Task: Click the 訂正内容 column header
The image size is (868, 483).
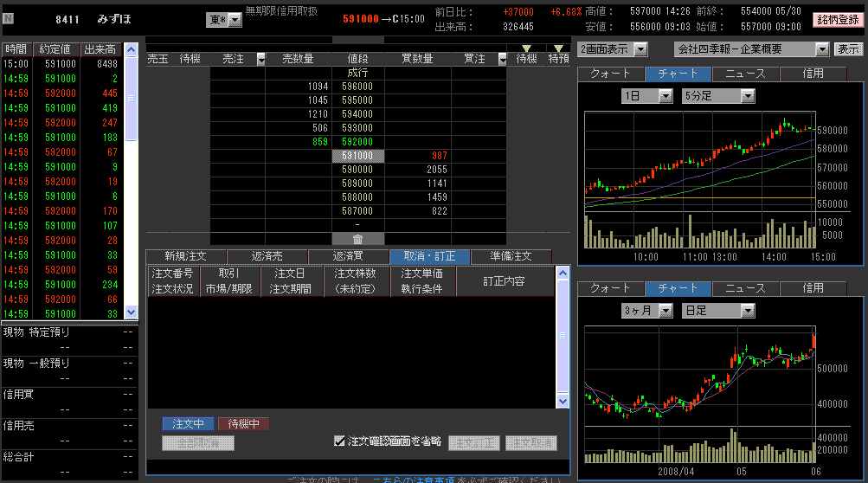Action: pyautogui.click(x=503, y=281)
